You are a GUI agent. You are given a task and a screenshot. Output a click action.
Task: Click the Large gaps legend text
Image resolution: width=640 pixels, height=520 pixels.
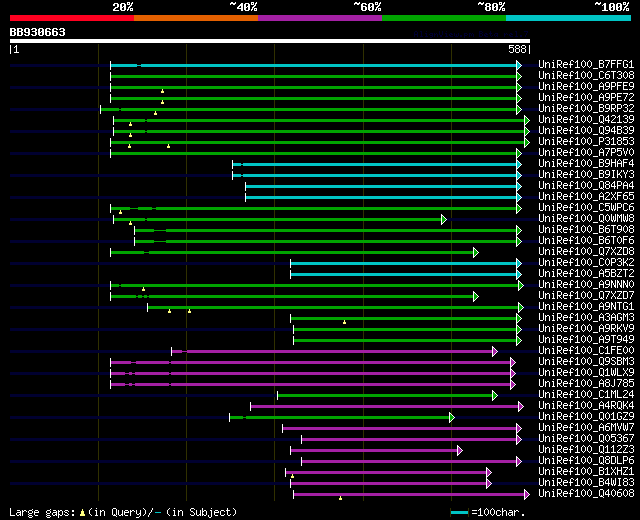tap(122, 513)
